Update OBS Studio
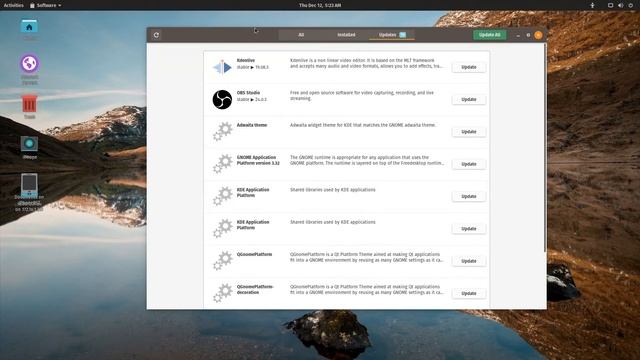 point(469,99)
